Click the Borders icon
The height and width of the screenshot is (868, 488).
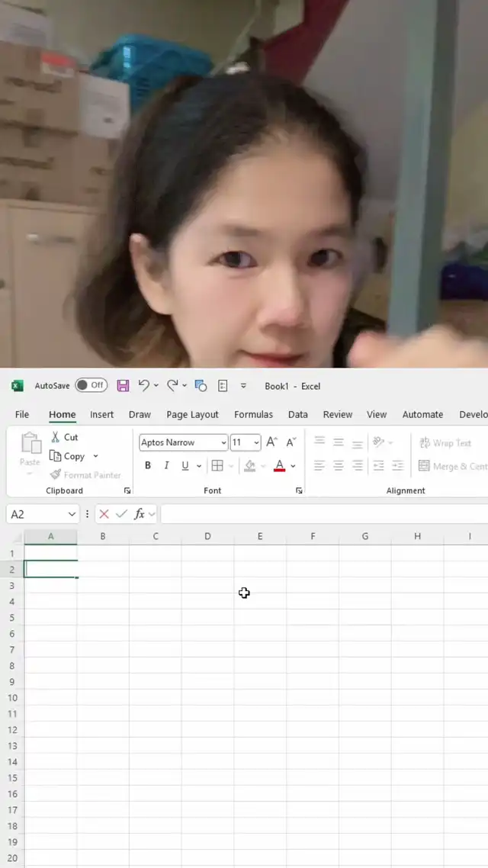tap(217, 466)
